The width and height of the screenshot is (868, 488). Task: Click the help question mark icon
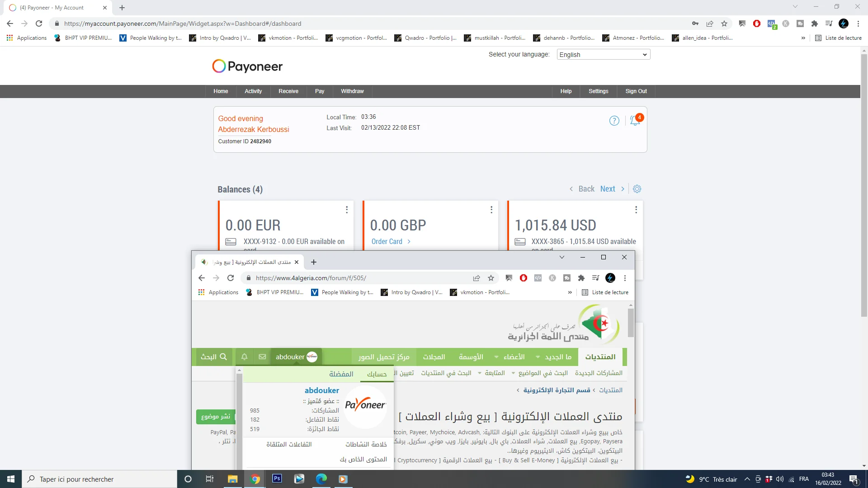coord(614,121)
